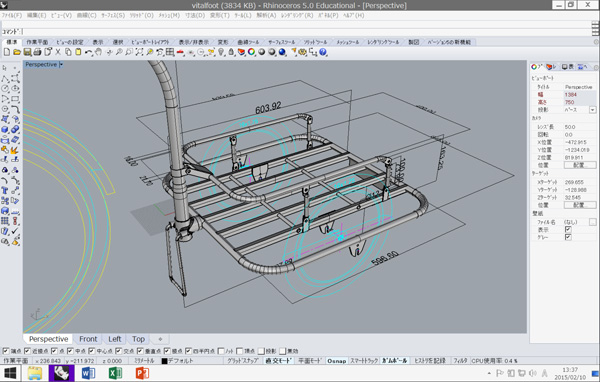
Task: Toggle 直交モード in the status bar
Action: click(278, 361)
